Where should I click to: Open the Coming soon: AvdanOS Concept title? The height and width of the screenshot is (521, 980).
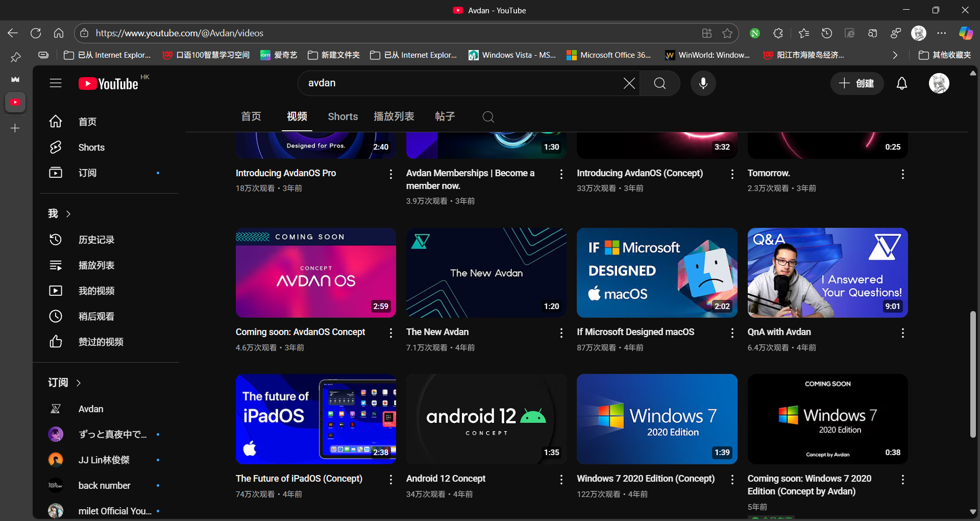pos(300,332)
